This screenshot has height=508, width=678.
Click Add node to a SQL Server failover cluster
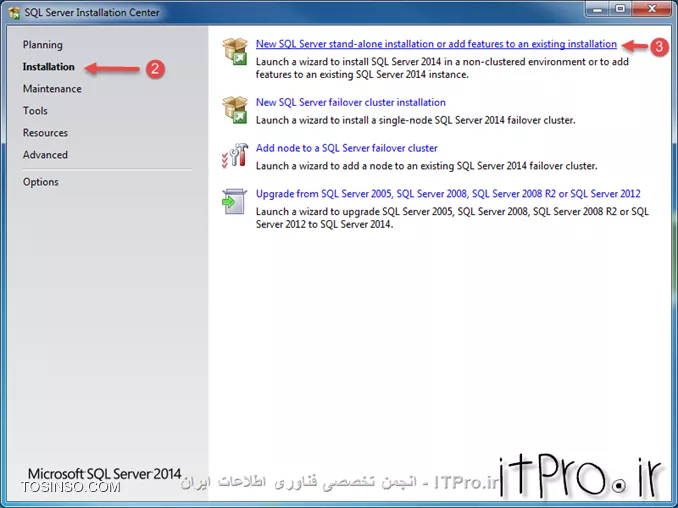pyautogui.click(x=346, y=148)
